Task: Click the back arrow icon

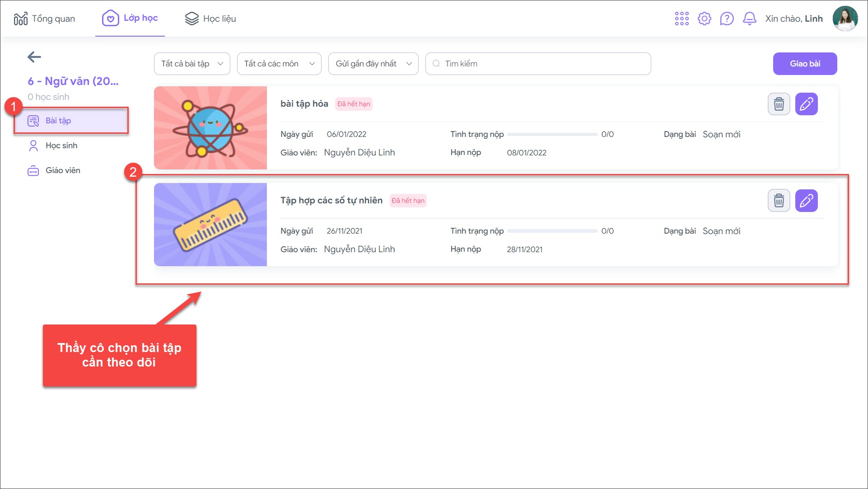Action: 34,57
